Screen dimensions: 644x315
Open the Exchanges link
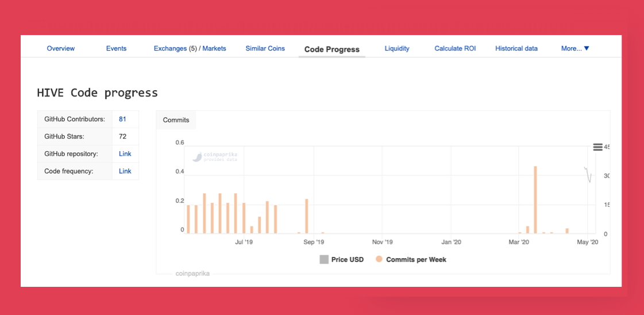[x=170, y=48]
